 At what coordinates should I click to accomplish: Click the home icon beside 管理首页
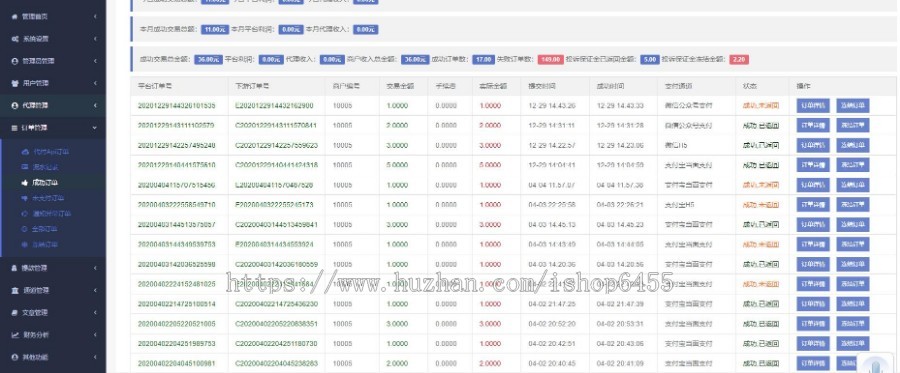14,17
